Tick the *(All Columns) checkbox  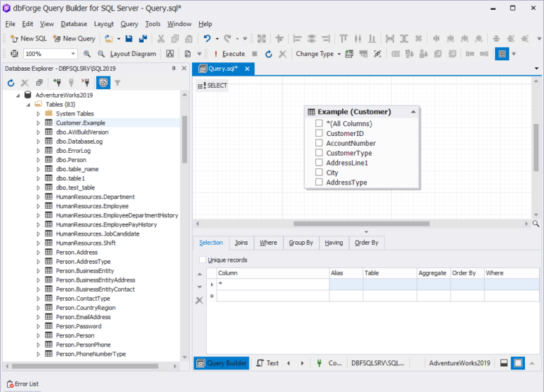point(319,123)
